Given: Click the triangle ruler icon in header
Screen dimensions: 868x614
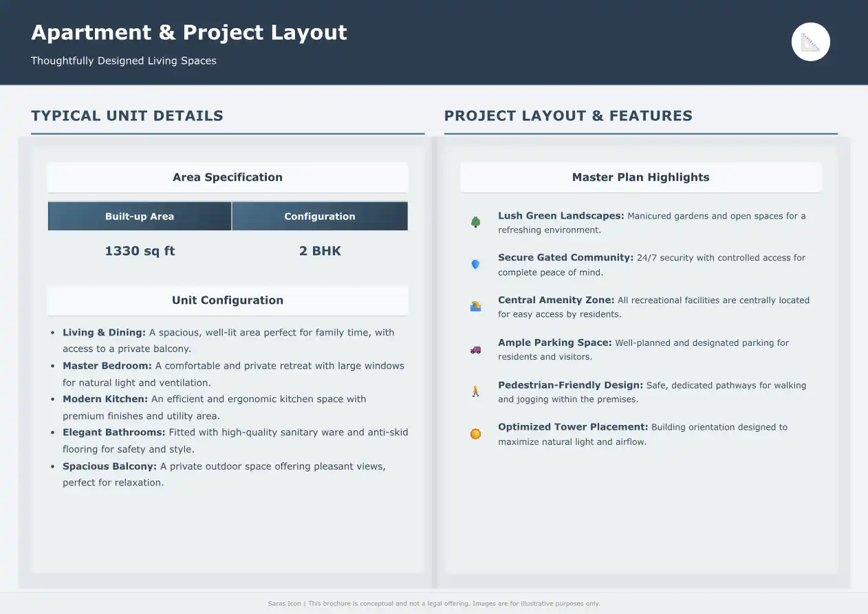Looking at the screenshot, I should tap(811, 42).
